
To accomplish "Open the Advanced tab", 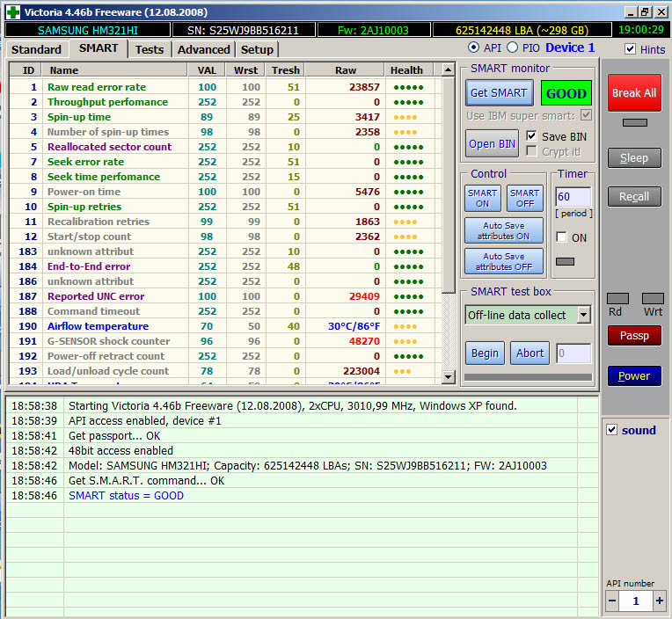I will tap(203, 50).
